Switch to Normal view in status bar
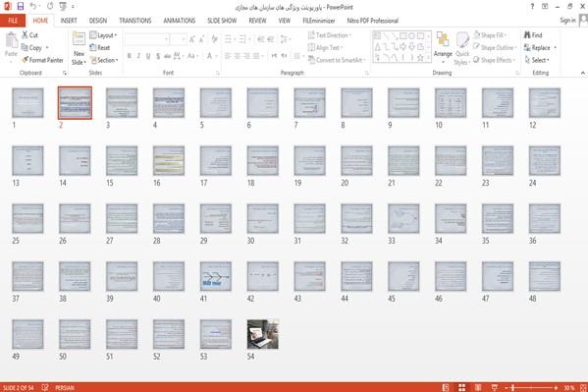 point(446,387)
